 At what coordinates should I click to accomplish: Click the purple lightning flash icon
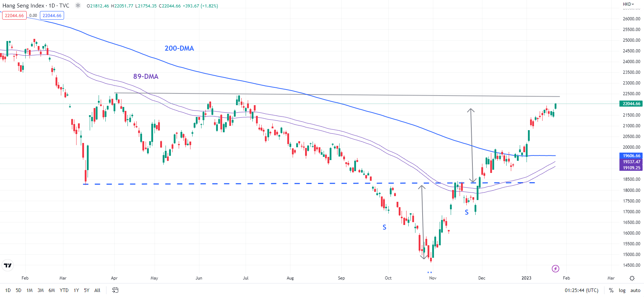[555, 268]
